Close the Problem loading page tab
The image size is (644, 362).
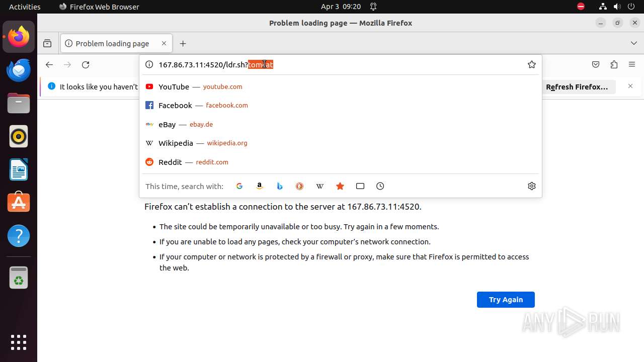pos(164,44)
